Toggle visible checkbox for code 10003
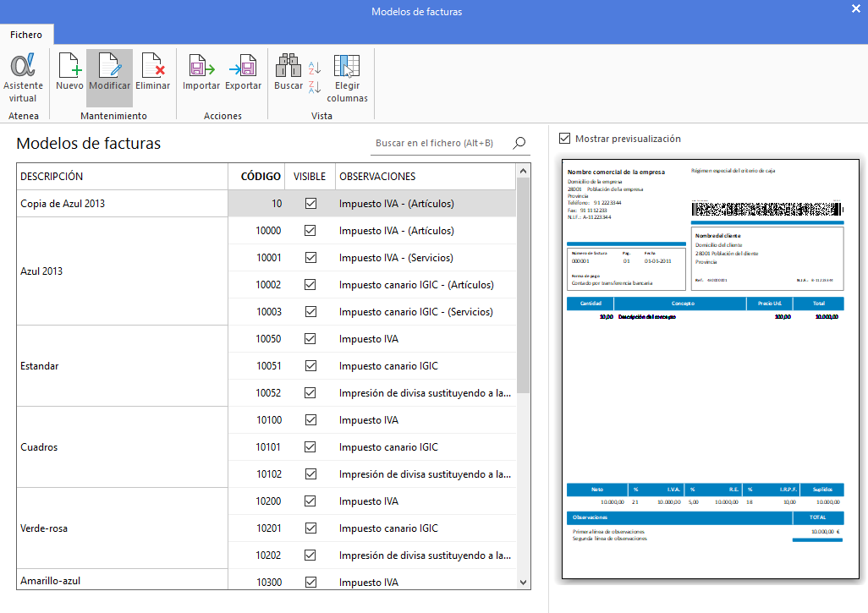 pyautogui.click(x=311, y=312)
